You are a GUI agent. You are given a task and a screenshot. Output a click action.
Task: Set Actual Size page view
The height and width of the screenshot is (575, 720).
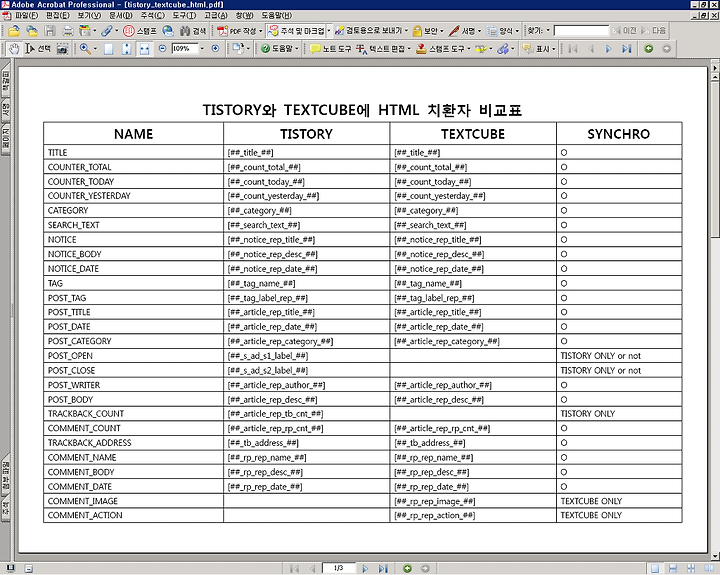click(x=108, y=49)
